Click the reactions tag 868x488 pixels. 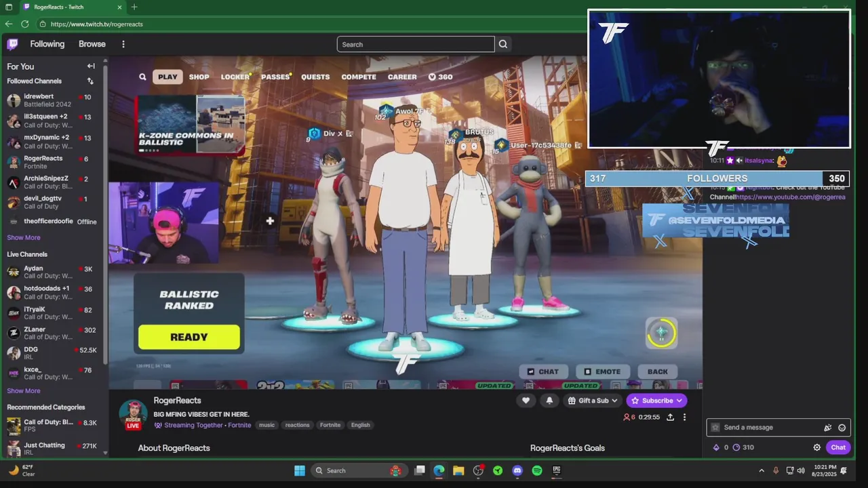pos(297,425)
